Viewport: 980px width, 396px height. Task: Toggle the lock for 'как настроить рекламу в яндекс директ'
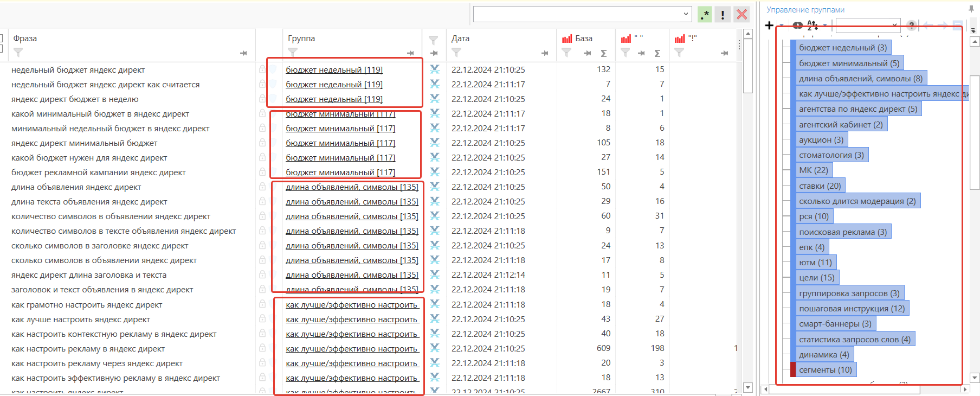[262, 348]
